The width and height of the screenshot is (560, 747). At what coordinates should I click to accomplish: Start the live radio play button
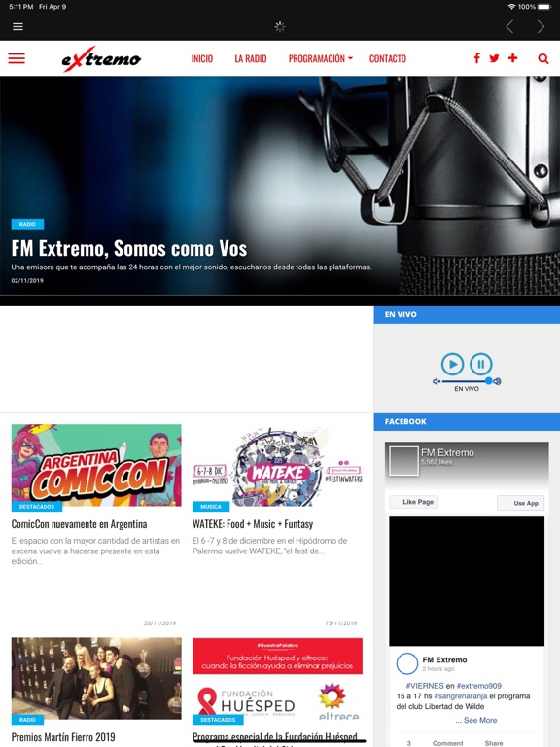point(452,365)
